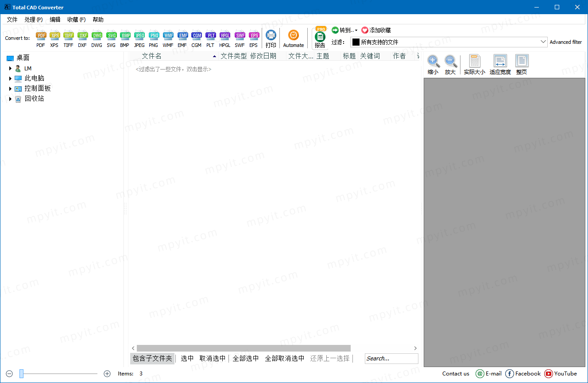Choose HPGL conversion format
Viewport: 588px width, 383px height.
(225, 39)
